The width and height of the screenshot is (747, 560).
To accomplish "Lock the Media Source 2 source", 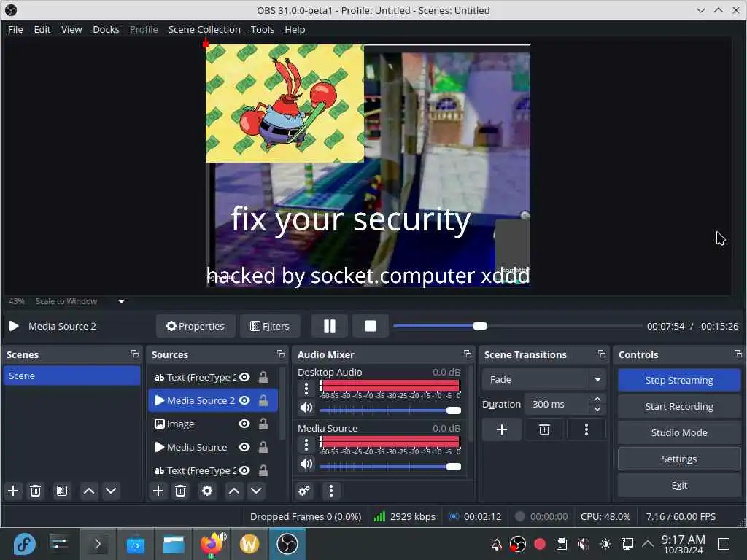I will (263, 400).
